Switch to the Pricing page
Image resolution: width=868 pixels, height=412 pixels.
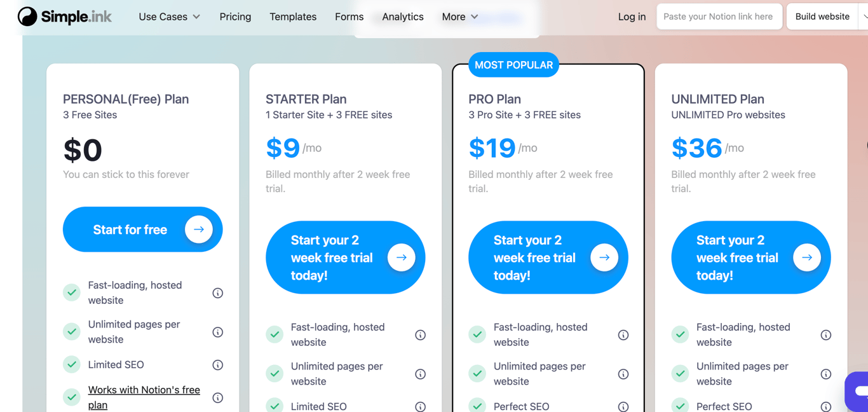click(235, 17)
